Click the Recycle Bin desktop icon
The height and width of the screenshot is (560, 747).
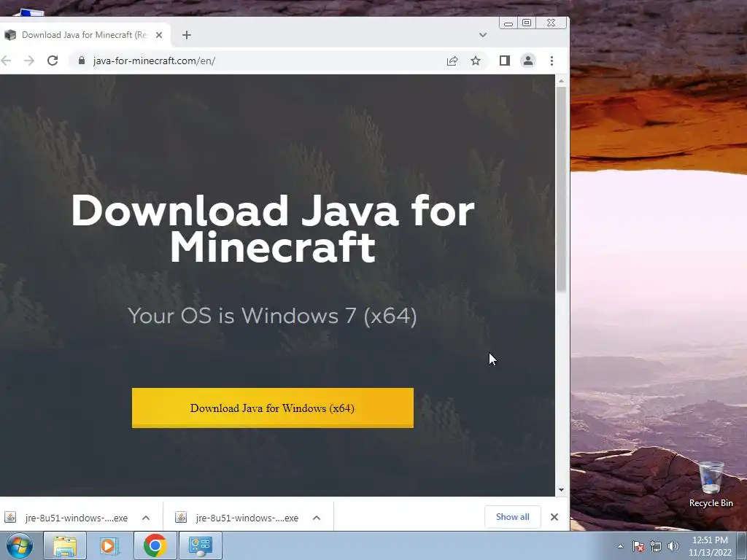[x=711, y=484]
